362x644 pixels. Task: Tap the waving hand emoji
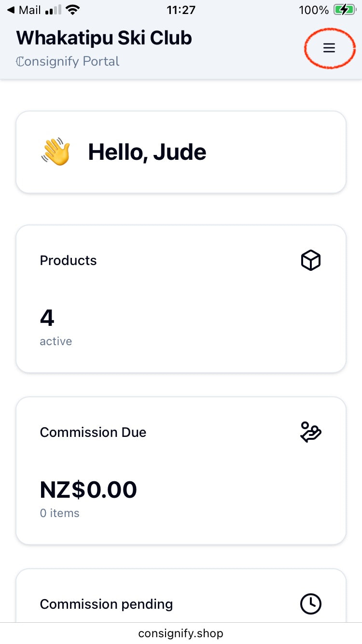pos(56,152)
